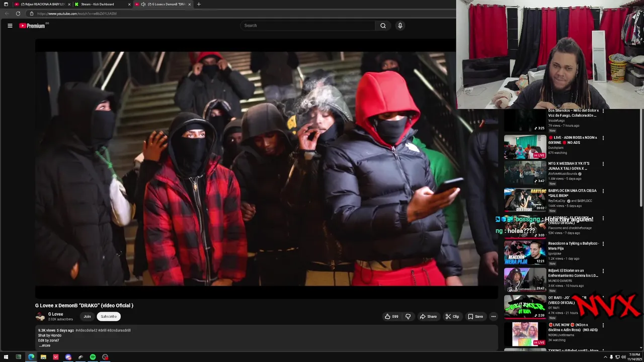Reload the page with refresh icon
Viewport: 644px width, 362px height.
[18, 14]
